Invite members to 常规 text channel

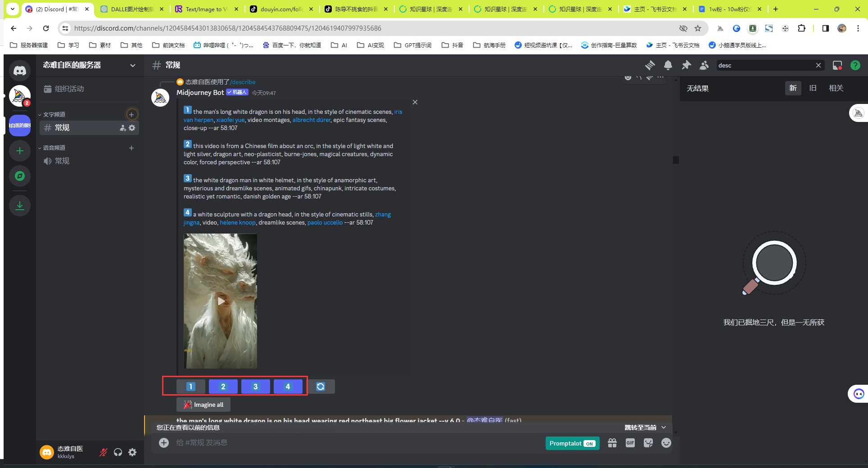[x=123, y=128]
